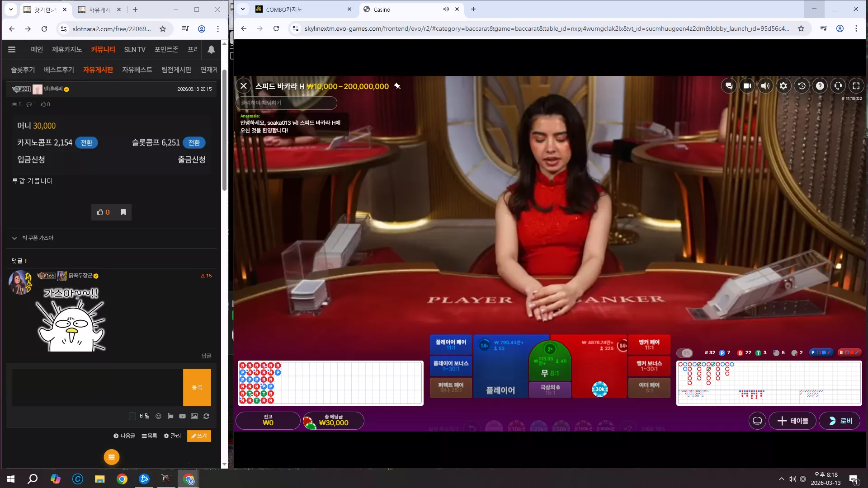Enter fullscreen mode for the baccarat table

point(856,86)
